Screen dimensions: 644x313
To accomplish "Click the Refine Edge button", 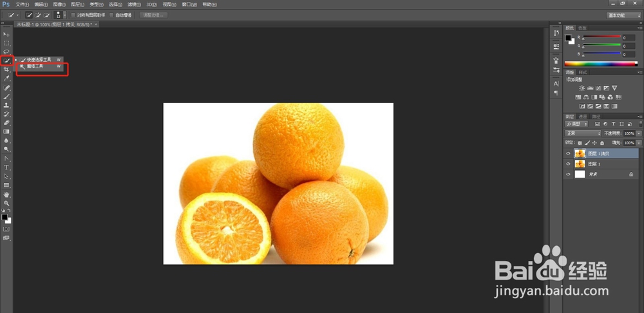I will click(154, 15).
